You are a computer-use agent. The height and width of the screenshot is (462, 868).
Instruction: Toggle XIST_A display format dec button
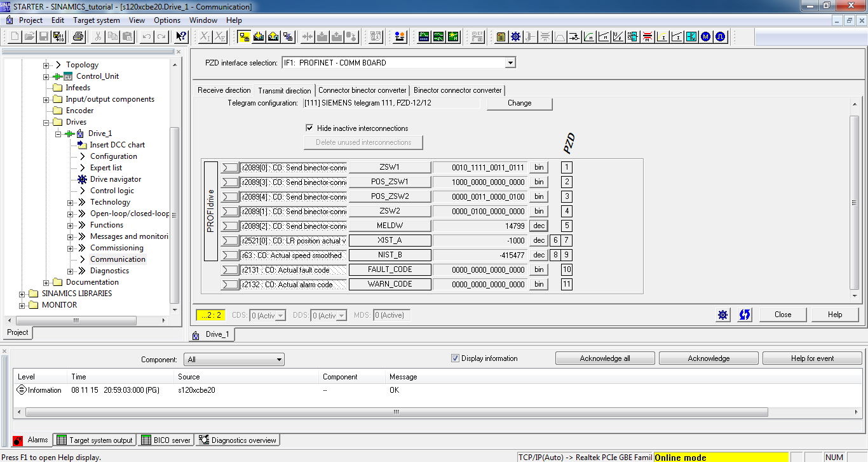tap(539, 240)
